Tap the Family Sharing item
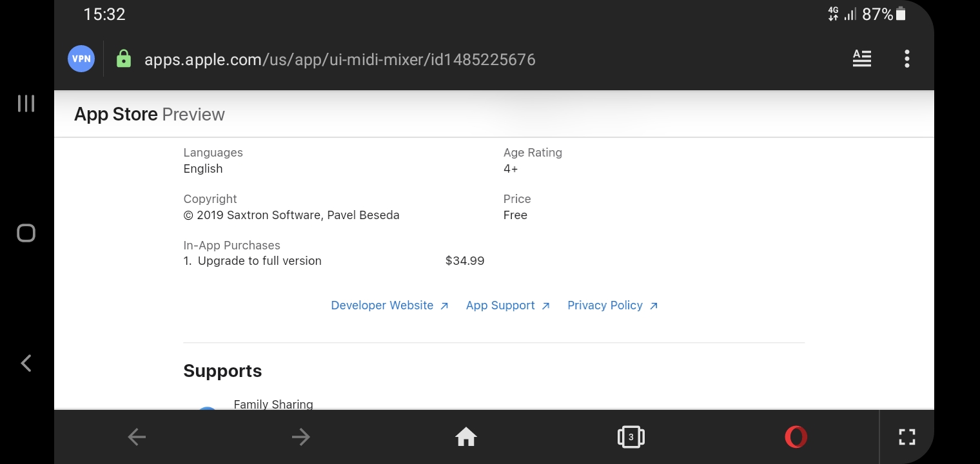The image size is (980, 464). [x=273, y=404]
